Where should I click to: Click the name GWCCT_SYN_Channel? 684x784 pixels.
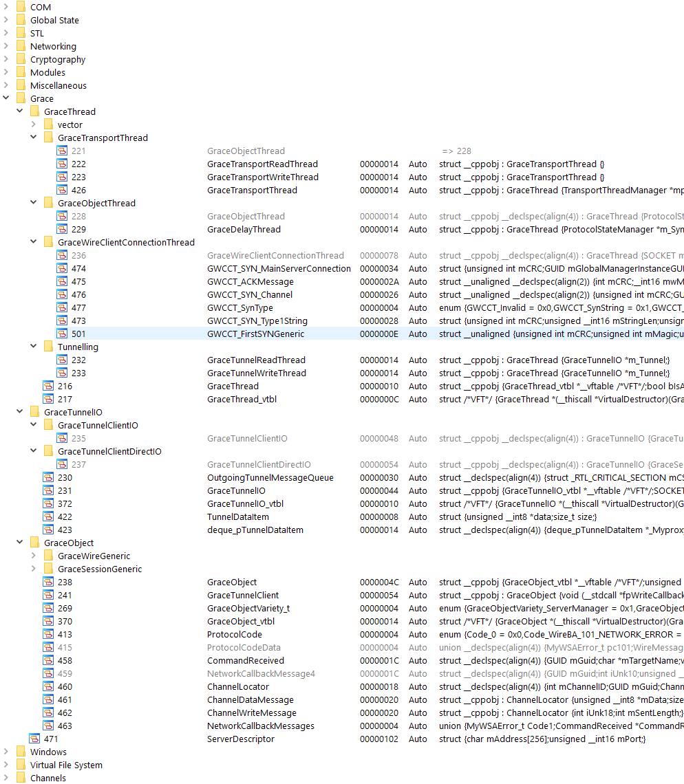tap(250, 295)
